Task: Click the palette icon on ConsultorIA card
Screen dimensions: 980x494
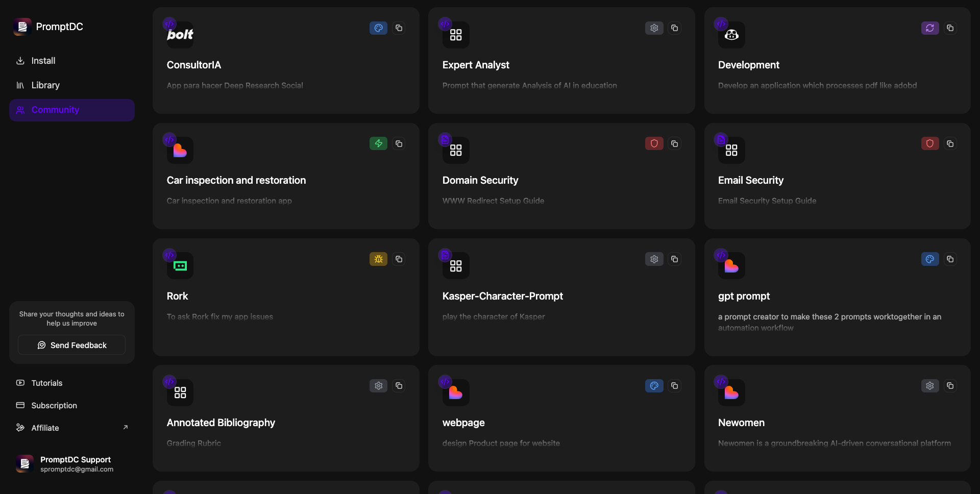Action: 378,28
